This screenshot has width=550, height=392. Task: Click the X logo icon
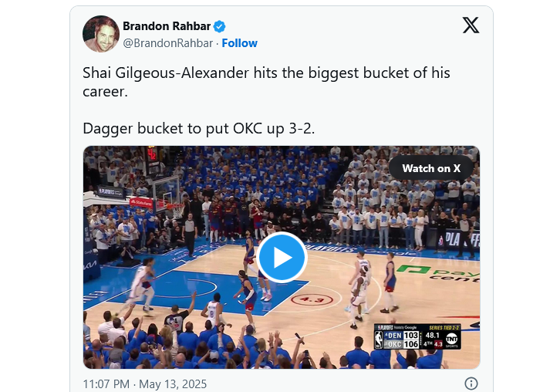[471, 25]
